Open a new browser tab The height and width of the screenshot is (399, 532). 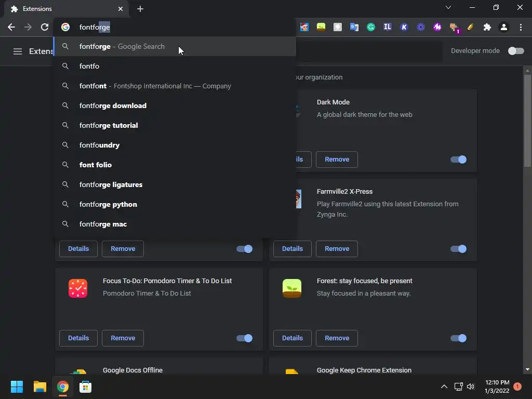(140, 9)
